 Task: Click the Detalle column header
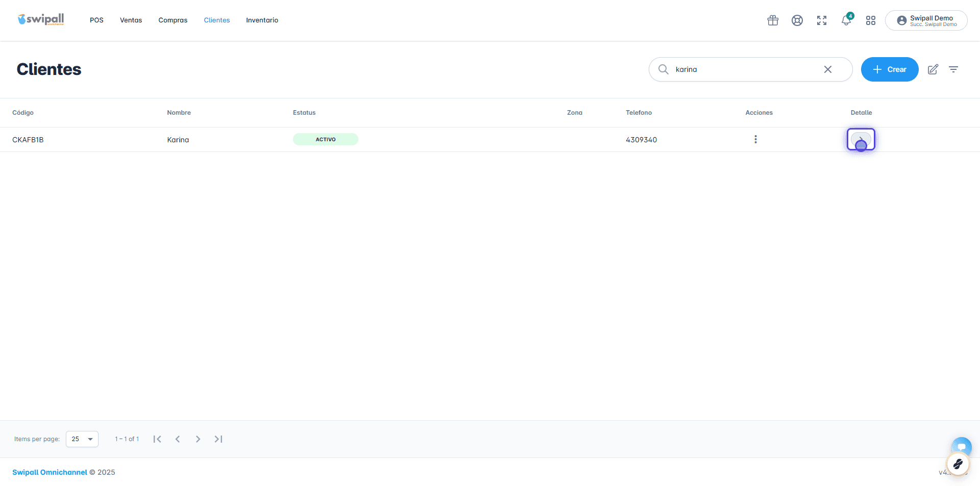pos(862,113)
